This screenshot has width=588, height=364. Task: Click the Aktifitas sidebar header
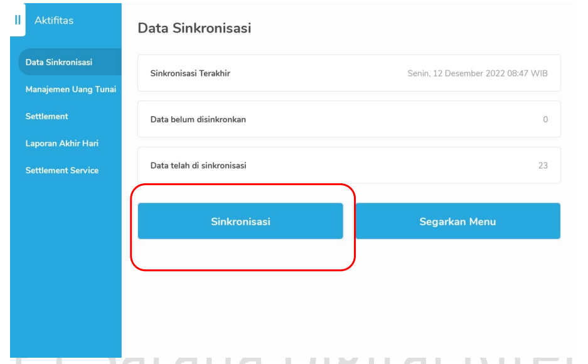pyautogui.click(x=54, y=21)
